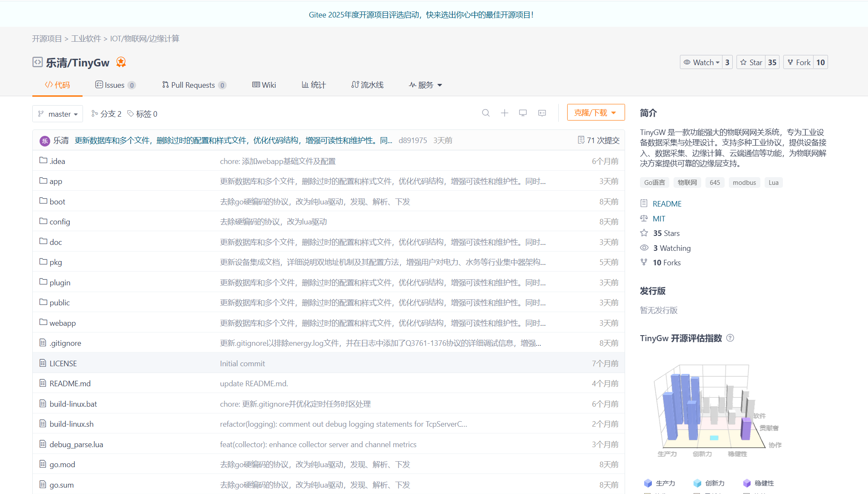Open the MIT license link

pyautogui.click(x=659, y=218)
